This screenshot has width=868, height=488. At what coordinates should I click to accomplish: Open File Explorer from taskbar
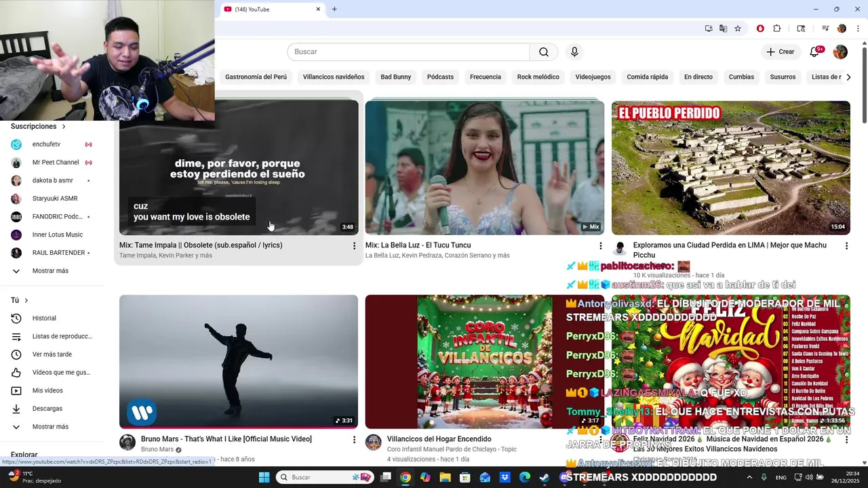click(x=445, y=477)
